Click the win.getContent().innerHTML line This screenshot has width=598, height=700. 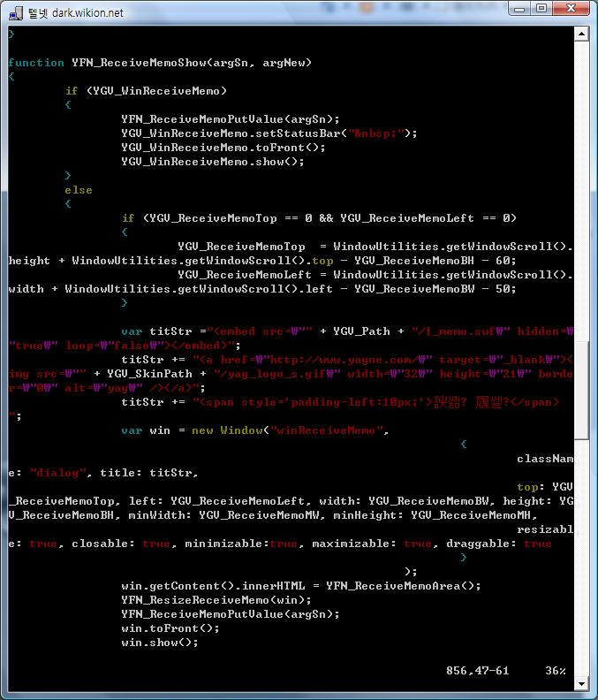[301, 586]
